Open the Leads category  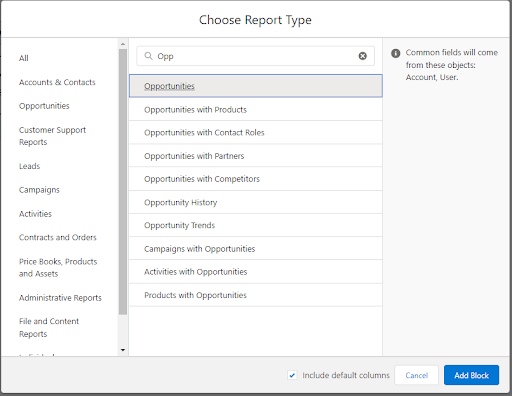[x=29, y=166]
